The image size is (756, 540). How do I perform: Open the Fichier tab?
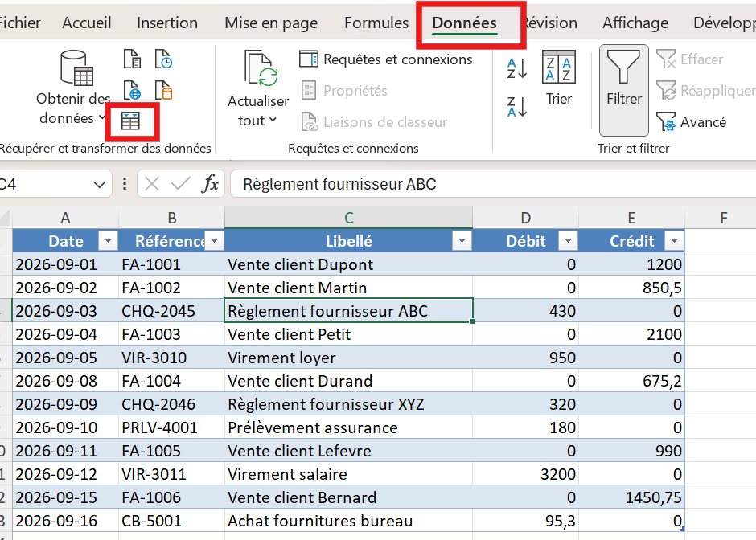pyautogui.click(x=19, y=22)
